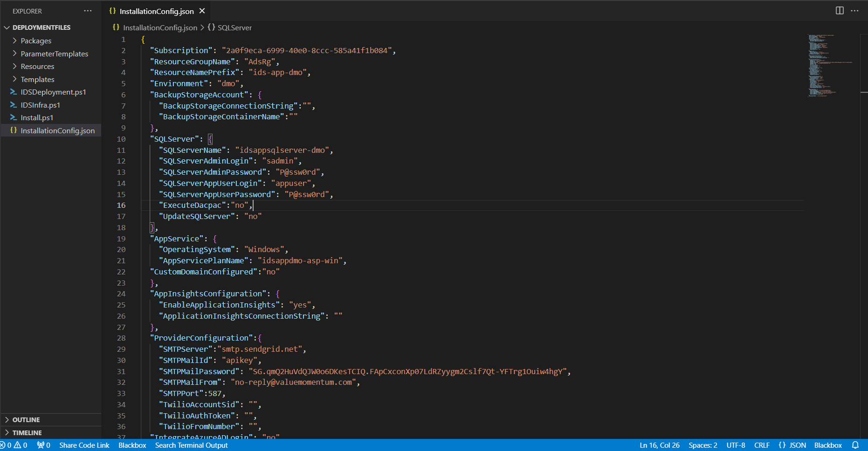Click the minimap code overview
This screenshot has height=451, width=868.
tap(831, 65)
